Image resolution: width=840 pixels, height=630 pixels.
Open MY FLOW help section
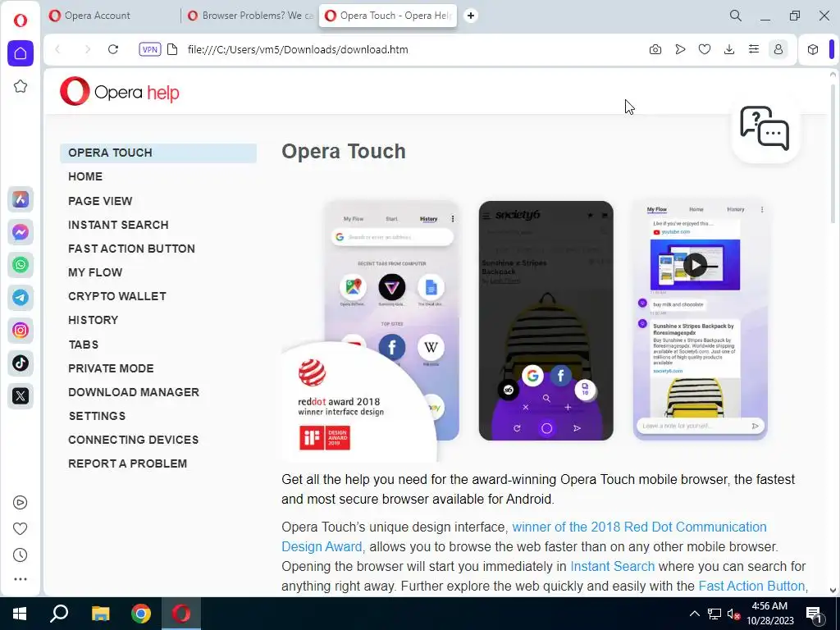tap(95, 272)
